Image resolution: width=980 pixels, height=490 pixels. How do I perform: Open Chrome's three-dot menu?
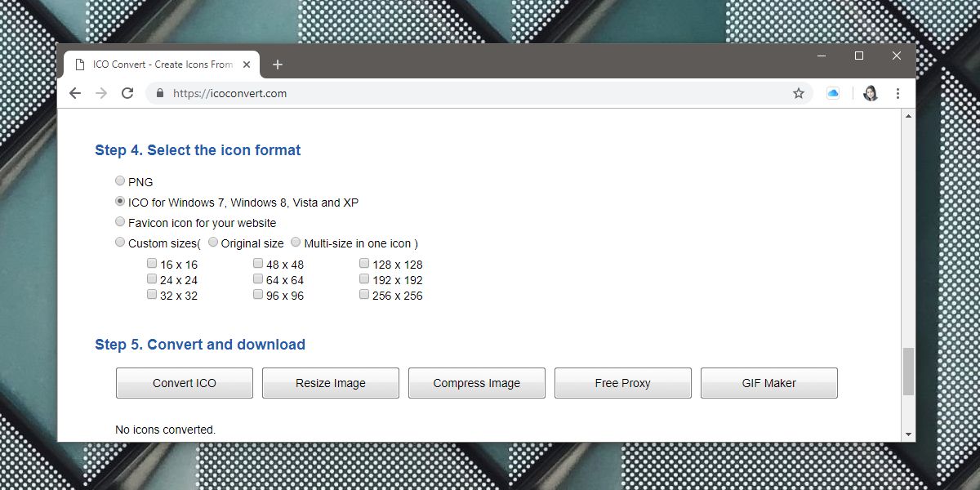coord(898,93)
